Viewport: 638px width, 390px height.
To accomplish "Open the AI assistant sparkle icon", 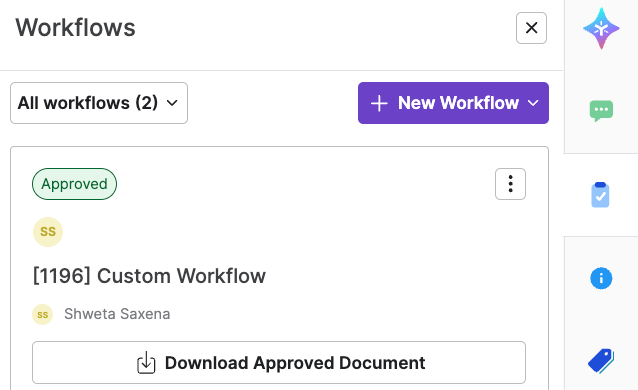I will tap(601, 28).
